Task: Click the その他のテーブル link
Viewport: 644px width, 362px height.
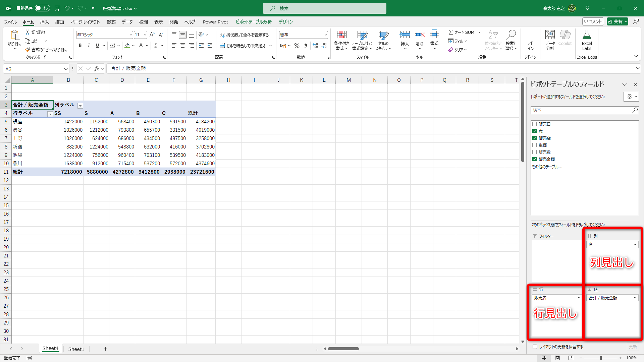Action: 547,167
